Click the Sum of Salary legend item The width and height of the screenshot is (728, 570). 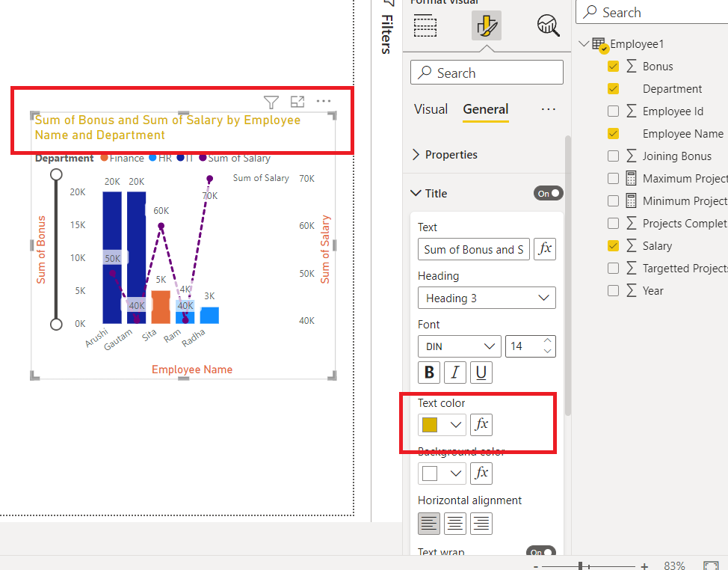(x=235, y=158)
